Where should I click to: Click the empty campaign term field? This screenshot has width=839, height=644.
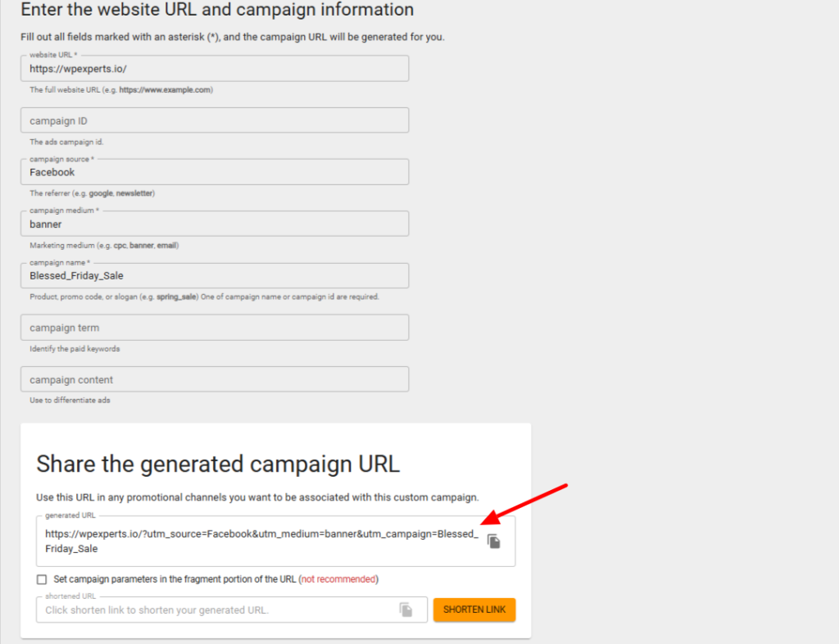(x=213, y=327)
